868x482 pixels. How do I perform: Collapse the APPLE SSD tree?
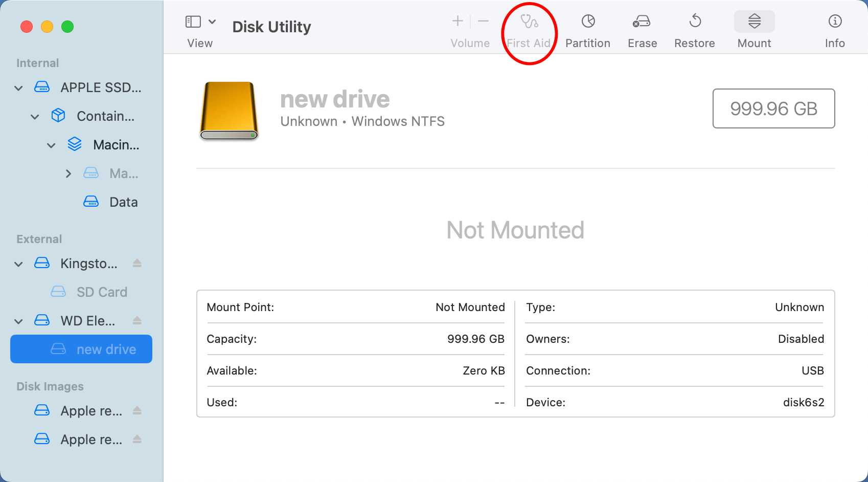coord(18,87)
